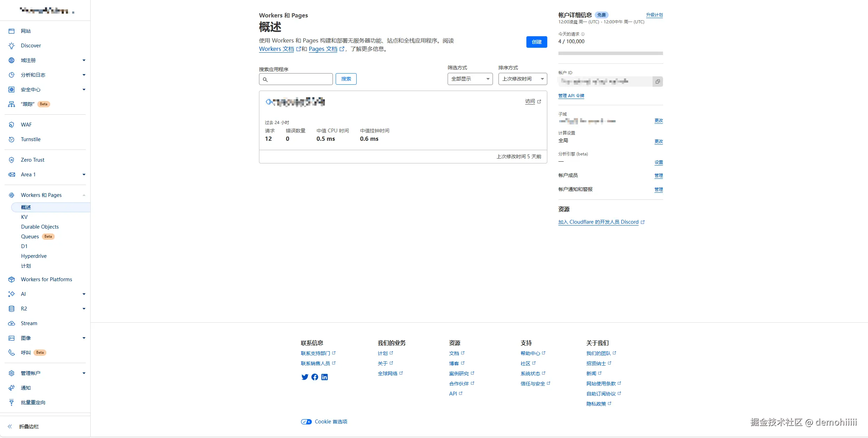Click 设置 next to 分析引擎 (beta)
Viewport: 868px width, 438px height.
pyautogui.click(x=658, y=162)
